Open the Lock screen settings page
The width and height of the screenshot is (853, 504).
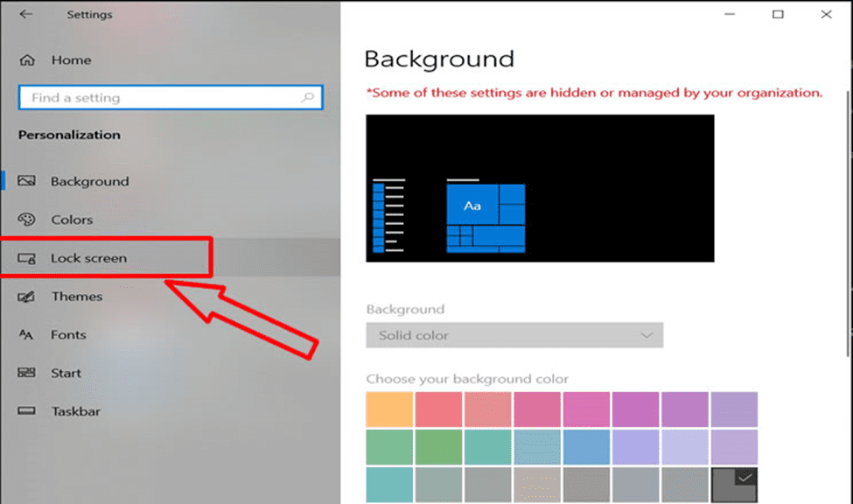pyautogui.click(x=88, y=258)
